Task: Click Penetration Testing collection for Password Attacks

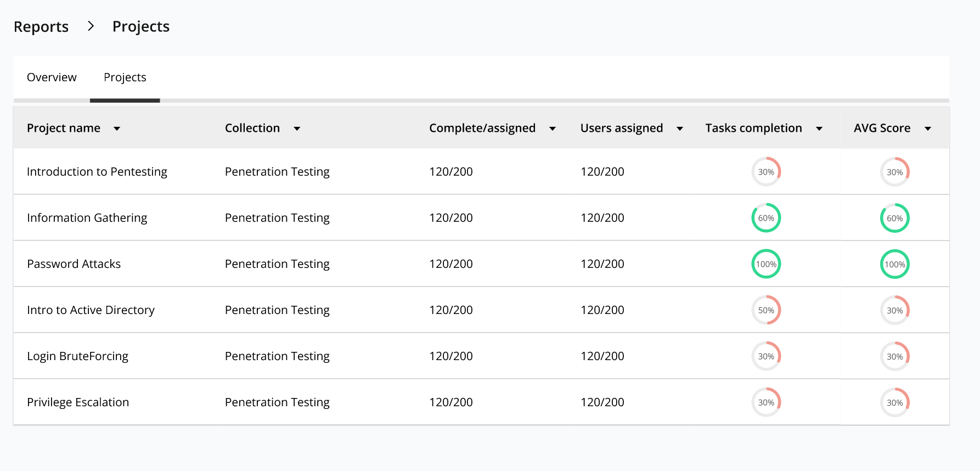Action: click(x=277, y=264)
